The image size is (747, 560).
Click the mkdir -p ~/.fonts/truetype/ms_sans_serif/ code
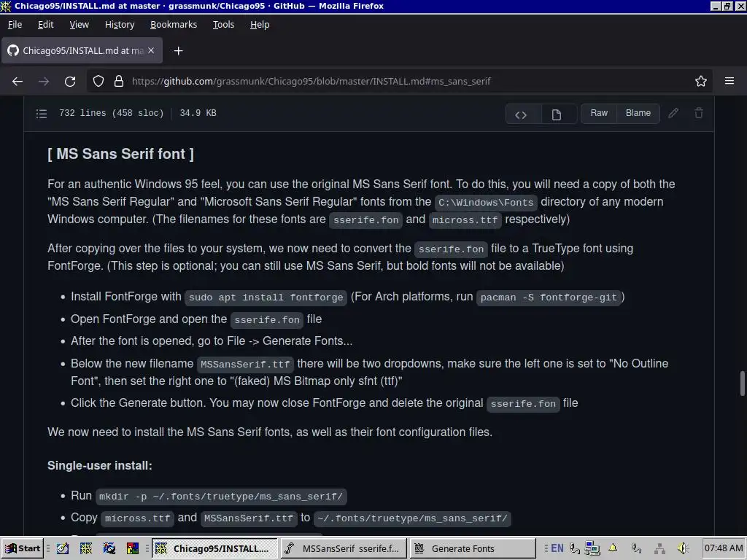pyautogui.click(x=221, y=497)
